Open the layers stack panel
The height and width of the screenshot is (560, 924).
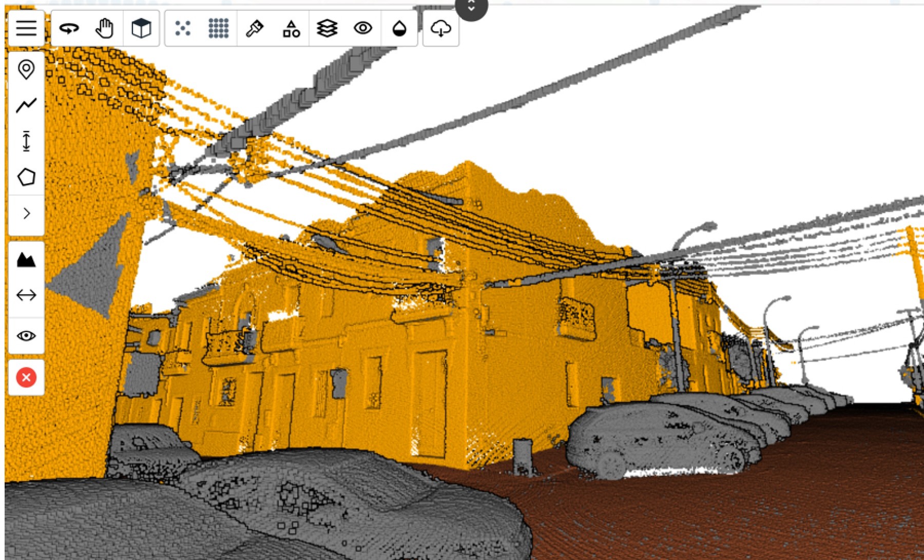pos(327,28)
